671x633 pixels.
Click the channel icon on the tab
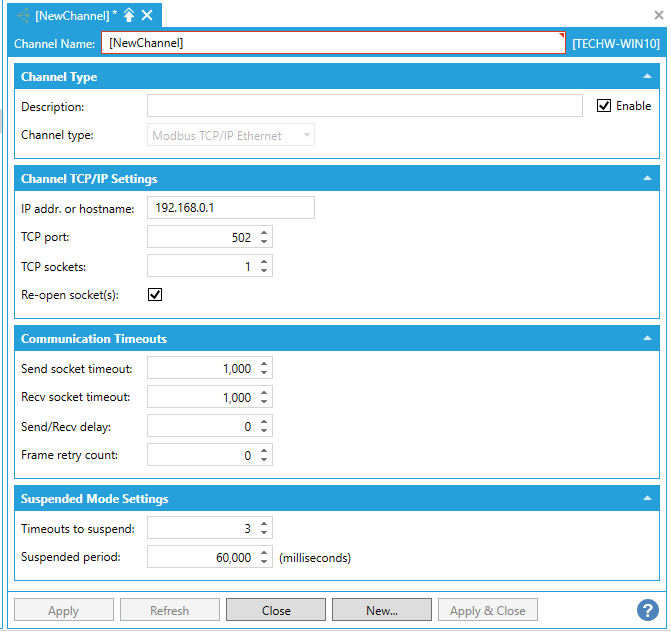23,15
